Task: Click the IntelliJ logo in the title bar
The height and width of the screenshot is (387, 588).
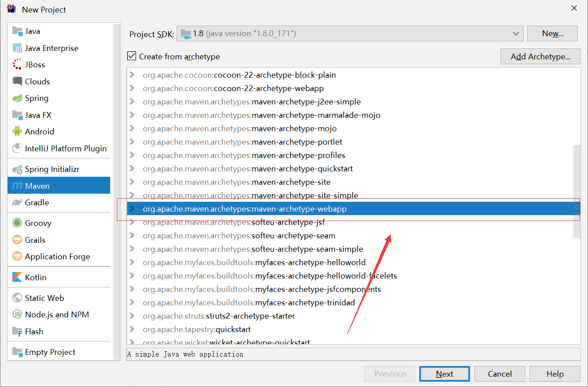Action: point(12,9)
